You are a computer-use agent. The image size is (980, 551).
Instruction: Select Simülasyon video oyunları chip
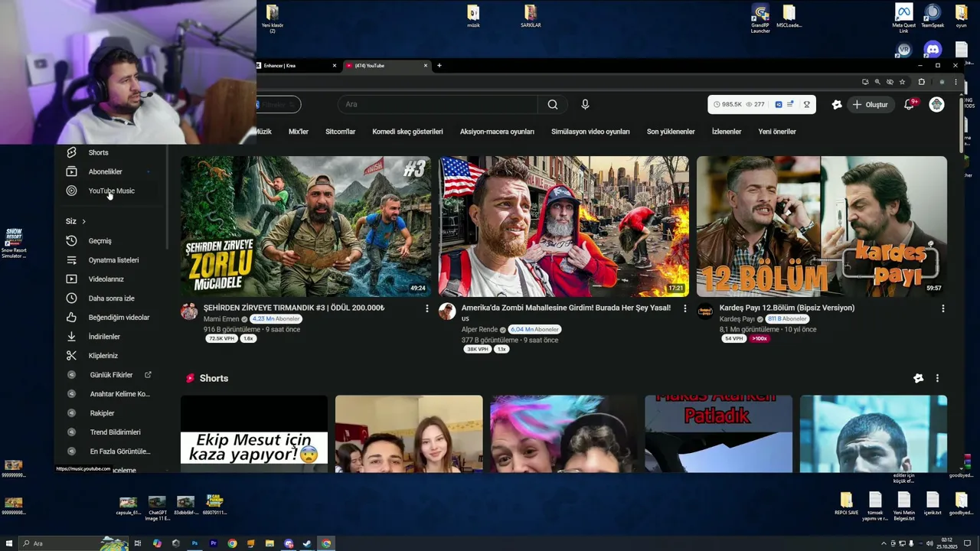coord(590,132)
